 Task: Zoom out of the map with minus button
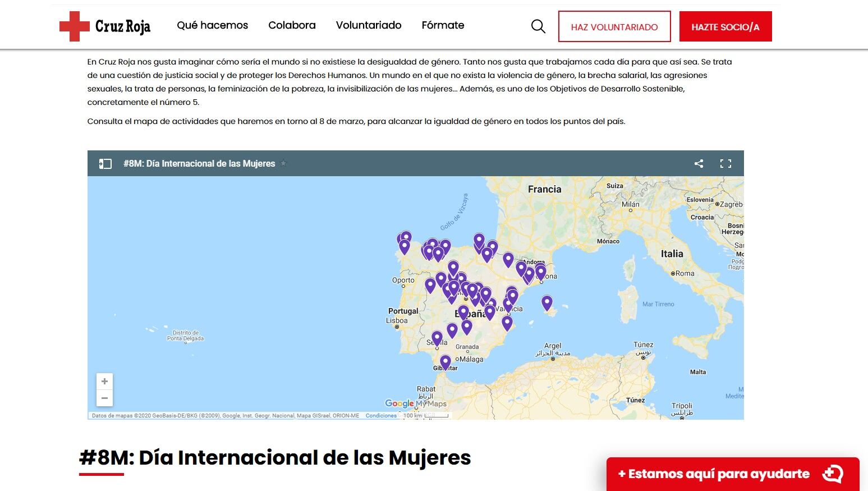coord(104,398)
